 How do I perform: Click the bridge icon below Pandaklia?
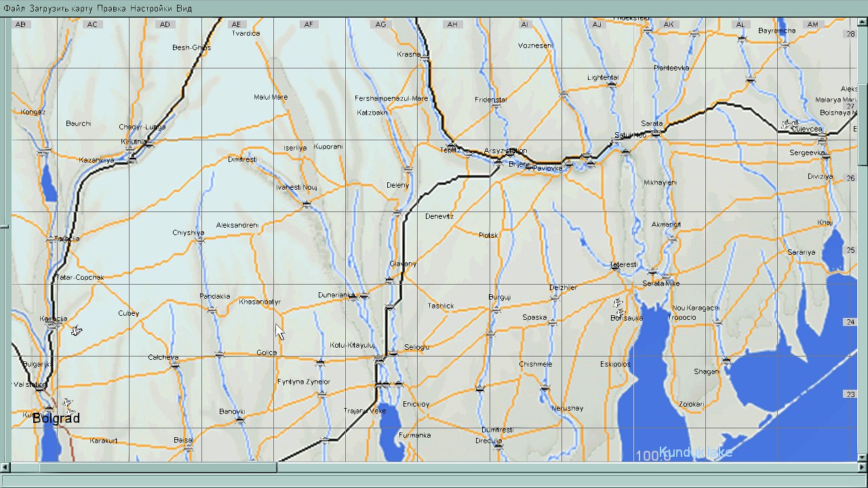point(212,310)
